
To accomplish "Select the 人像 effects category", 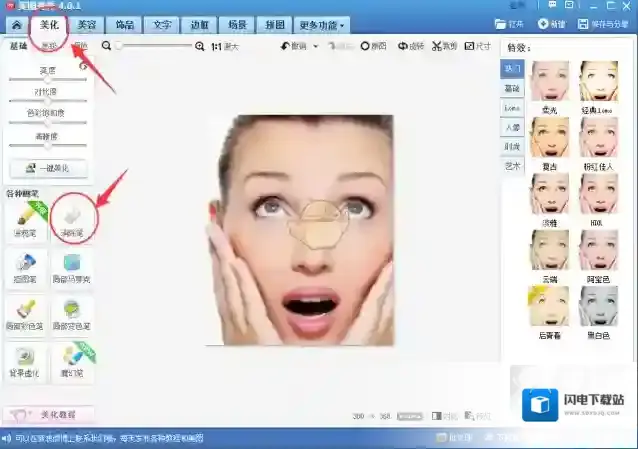I will coord(512,127).
